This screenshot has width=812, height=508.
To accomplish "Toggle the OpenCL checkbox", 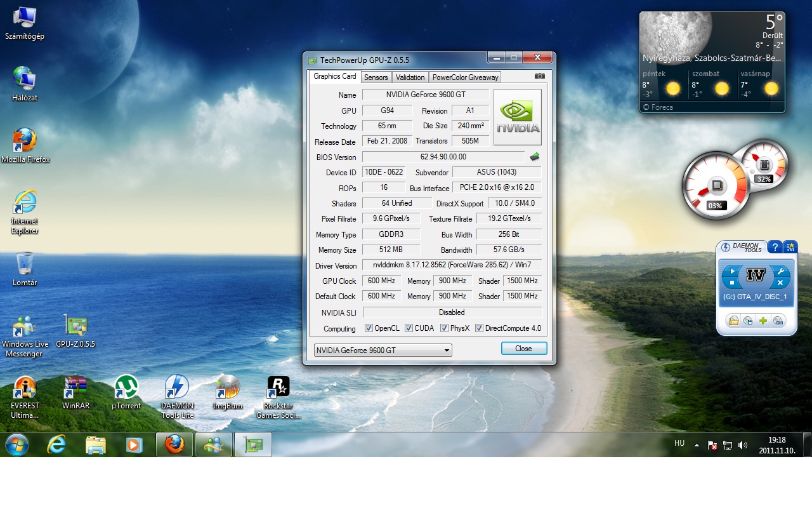I will [369, 328].
